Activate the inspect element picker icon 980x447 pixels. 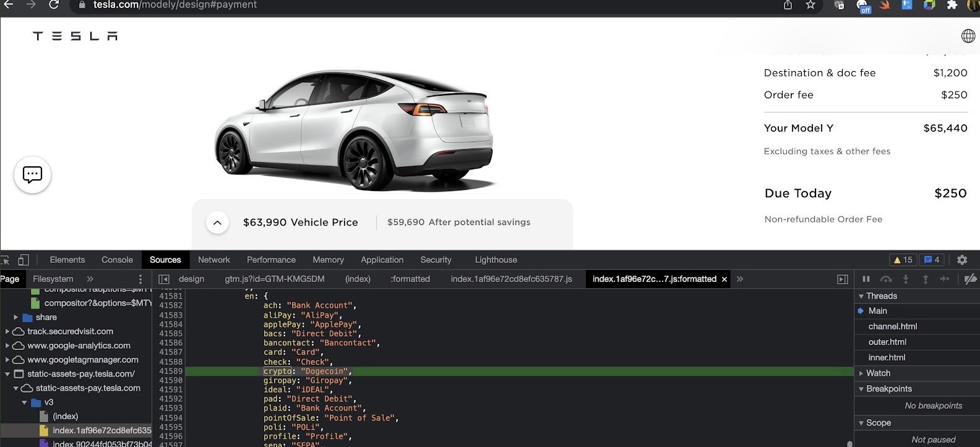5,260
